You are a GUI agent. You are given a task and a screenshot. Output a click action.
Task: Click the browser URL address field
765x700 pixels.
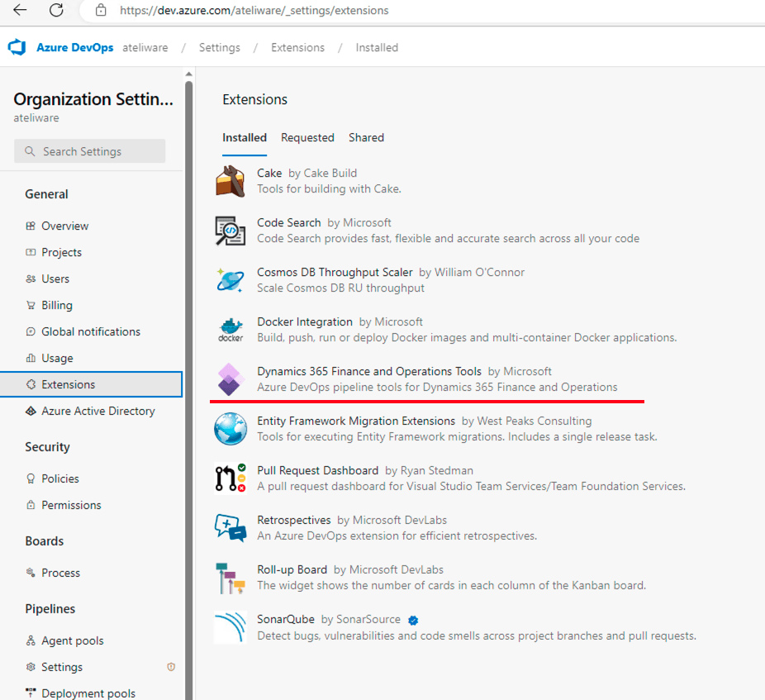254,10
